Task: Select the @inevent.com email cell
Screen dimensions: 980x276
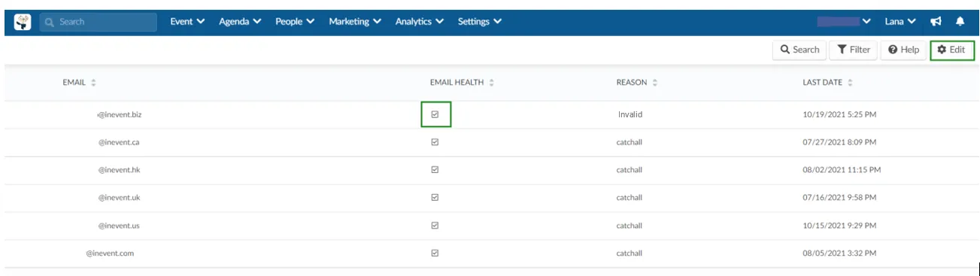Action: [110, 253]
